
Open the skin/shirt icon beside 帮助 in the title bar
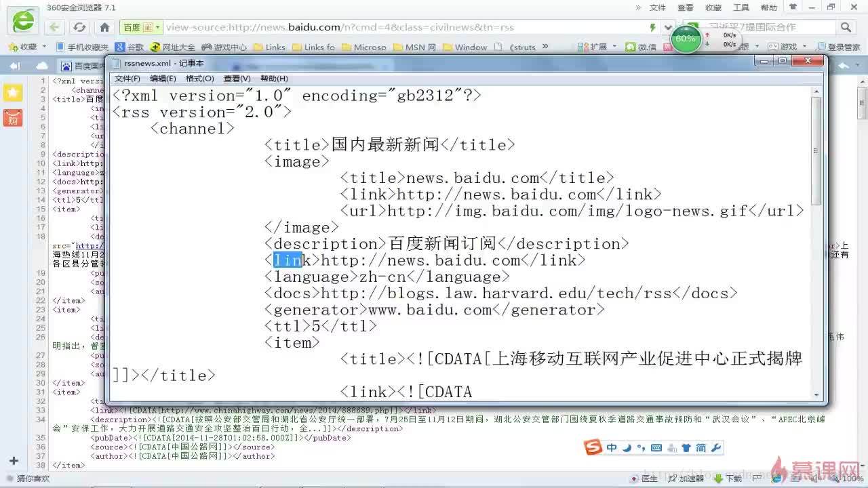[x=792, y=7]
